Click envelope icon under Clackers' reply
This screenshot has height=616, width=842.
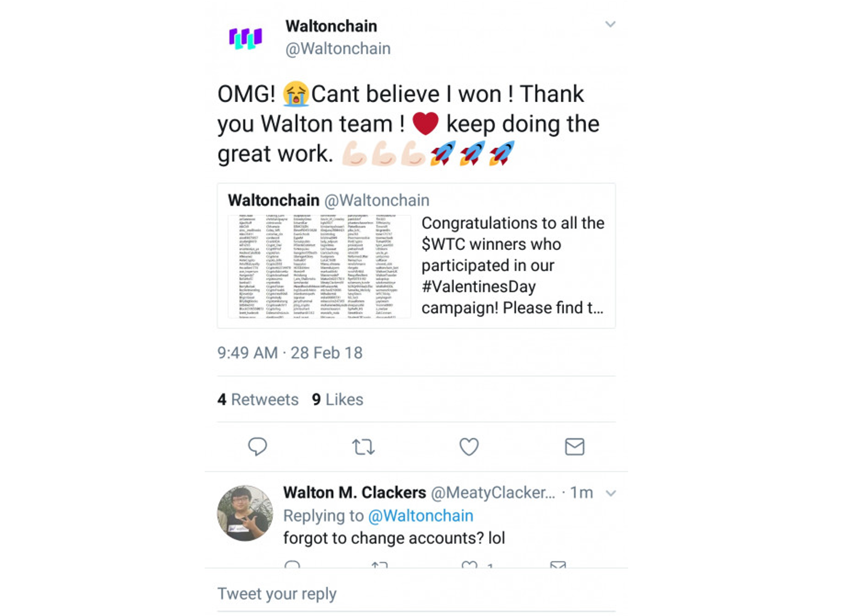click(x=558, y=564)
